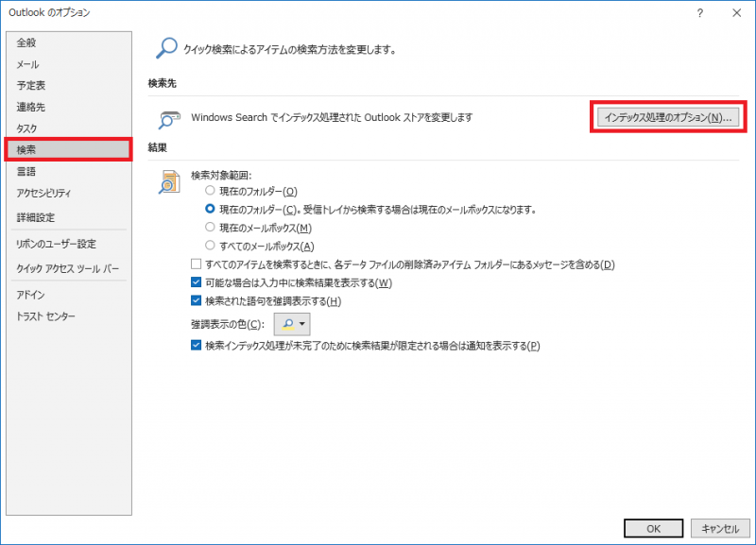Close the Outlook のオプション dialog
Screen dimensions: 756x545
point(737,13)
